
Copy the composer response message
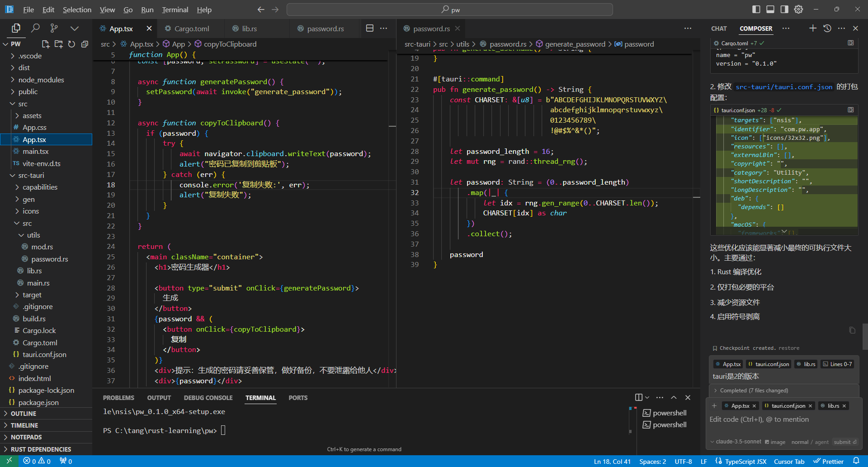pos(852,330)
